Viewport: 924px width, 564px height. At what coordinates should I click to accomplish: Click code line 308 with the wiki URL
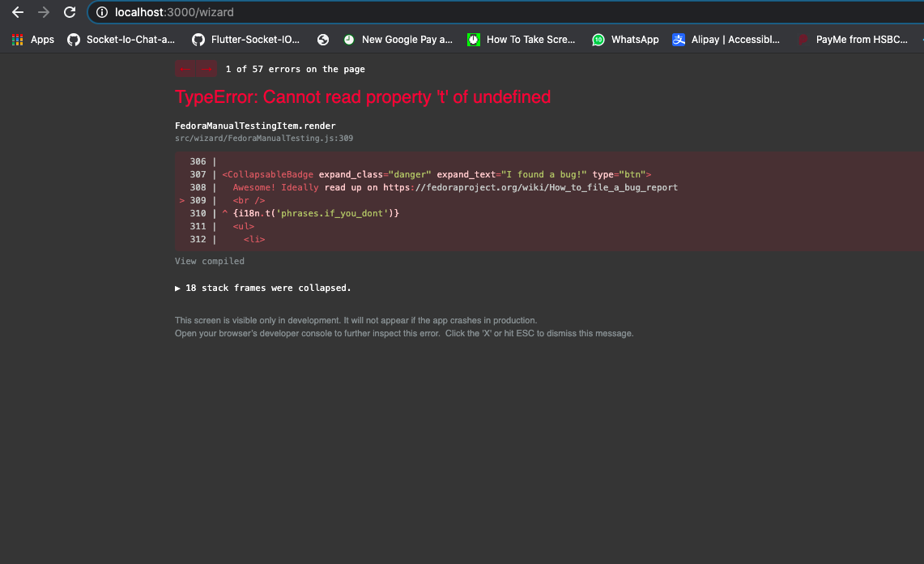(455, 187)
